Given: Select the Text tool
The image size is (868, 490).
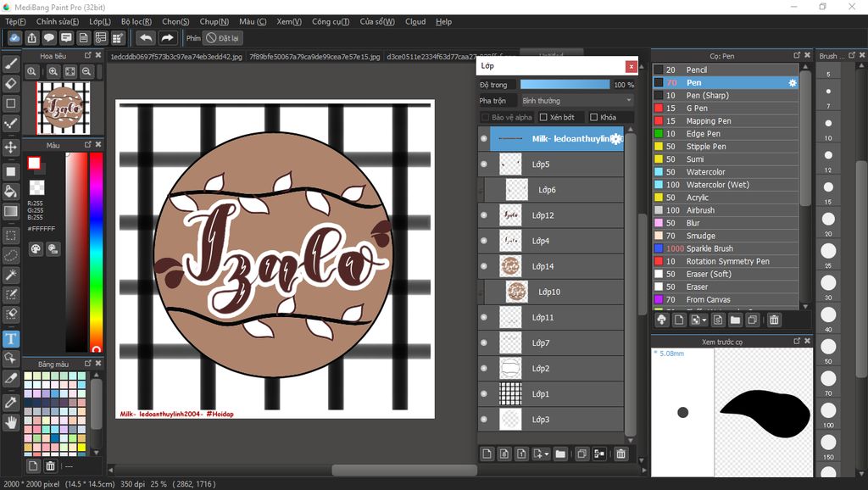Looking at the screenshot, I should pos(10,338).
